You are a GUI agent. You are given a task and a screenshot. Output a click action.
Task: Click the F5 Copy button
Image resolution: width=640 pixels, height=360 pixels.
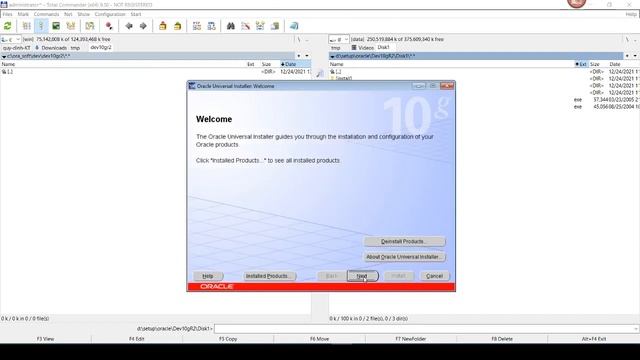click(x=228, y=339)
